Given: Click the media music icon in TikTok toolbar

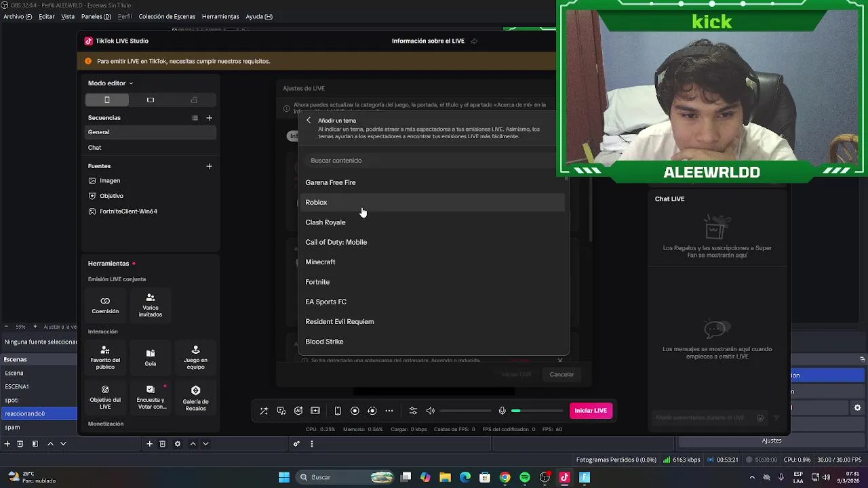Looking at the screenshot, I should (x=281, y=411).
